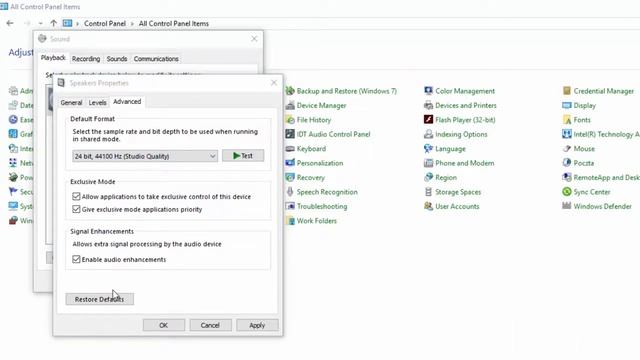Open the recent locations dropdown arrow in navigation bar
This screenshot has width=640, height=360.
point(40,24)
